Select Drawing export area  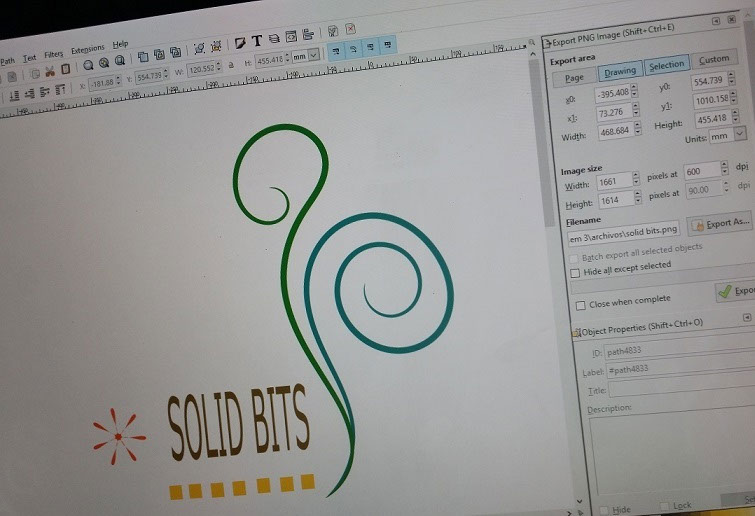620,72
